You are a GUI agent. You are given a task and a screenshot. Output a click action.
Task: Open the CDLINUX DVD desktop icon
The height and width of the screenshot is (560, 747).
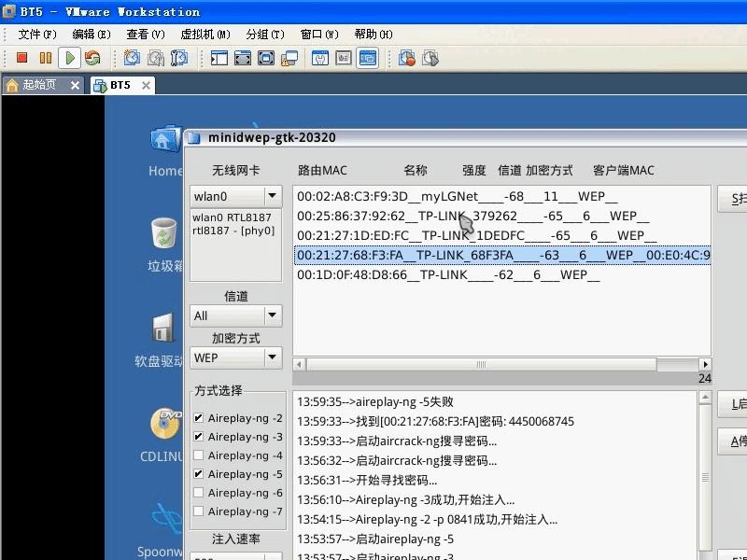[165, 424]
